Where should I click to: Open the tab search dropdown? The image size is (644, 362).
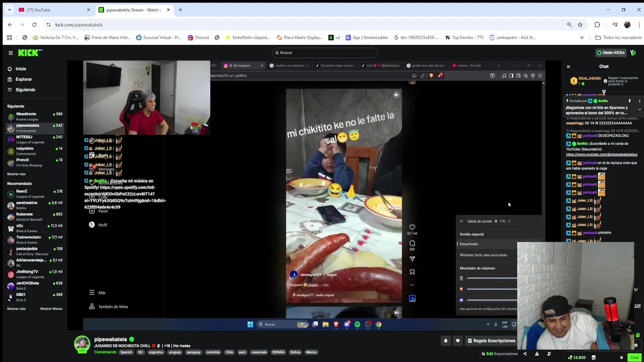(9, 10)
